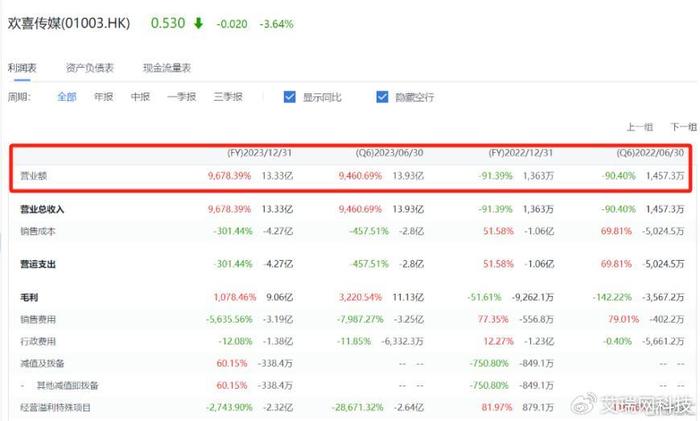Click the 毛利 row label
The width and height of the screenshot is (700, 421).
(x=29, y=297)
